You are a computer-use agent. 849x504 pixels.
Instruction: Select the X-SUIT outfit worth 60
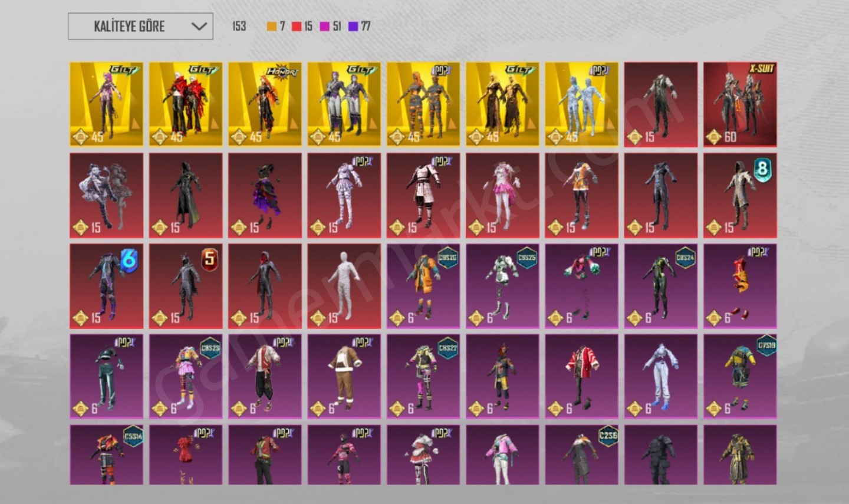[740, 104]
